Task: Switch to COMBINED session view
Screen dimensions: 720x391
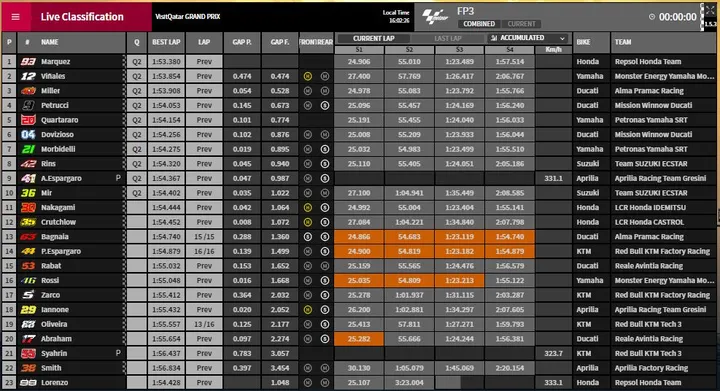Action: [x=478, y=24]
